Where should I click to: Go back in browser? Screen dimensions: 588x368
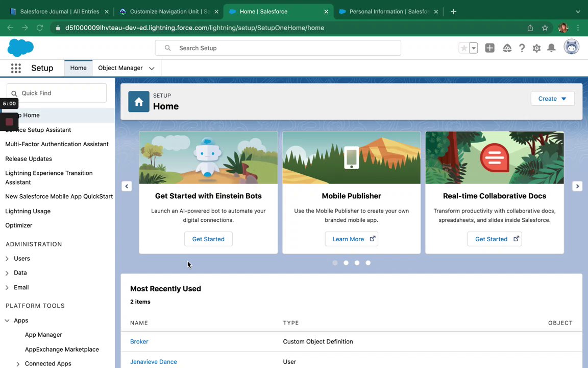pos(10,28)
